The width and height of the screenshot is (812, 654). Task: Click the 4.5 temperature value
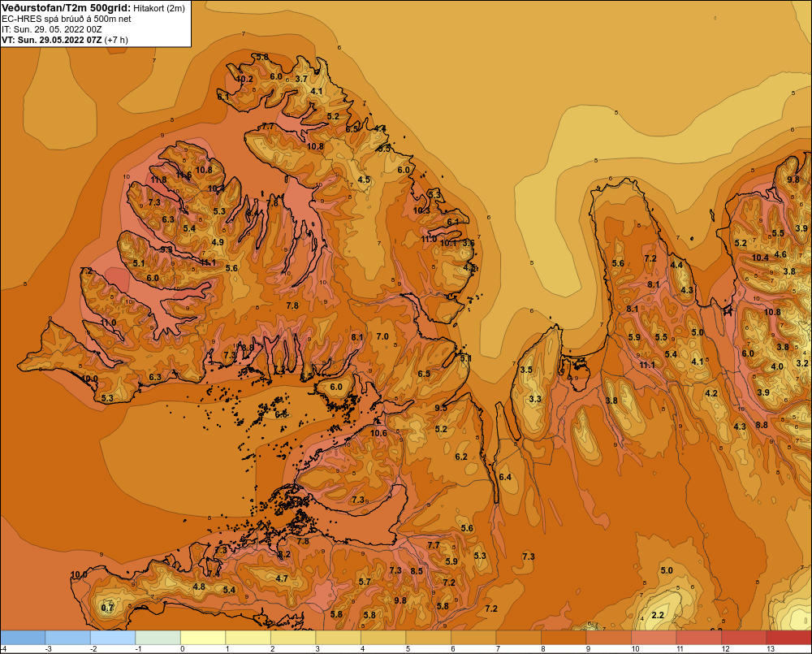(364, 180)
